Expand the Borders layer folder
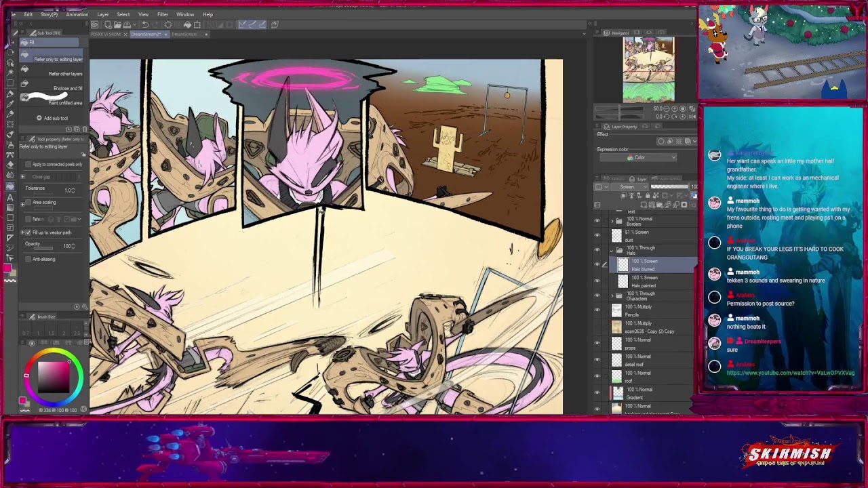This screenshot has width=868, height=488. click(613, 222)
